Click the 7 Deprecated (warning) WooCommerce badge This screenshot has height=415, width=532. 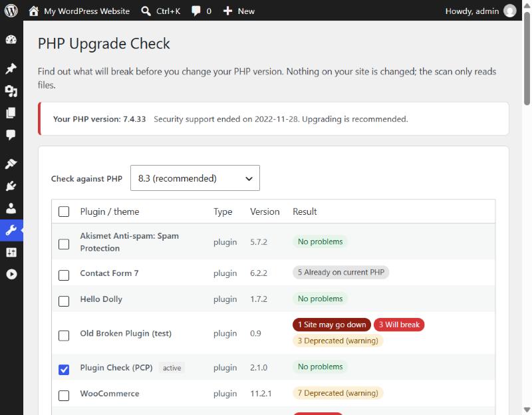click(x=338, y=393)
